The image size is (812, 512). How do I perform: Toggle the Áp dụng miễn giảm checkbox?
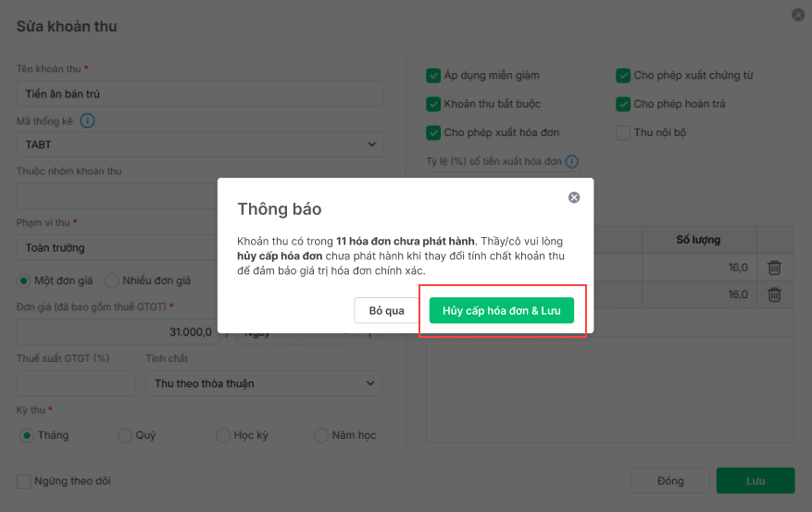pos(433,75)
